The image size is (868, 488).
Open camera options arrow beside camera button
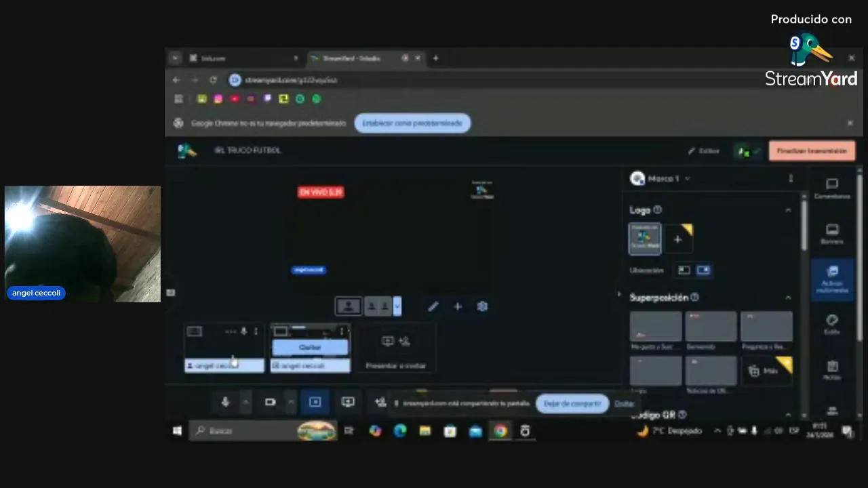tap(290, 403)
